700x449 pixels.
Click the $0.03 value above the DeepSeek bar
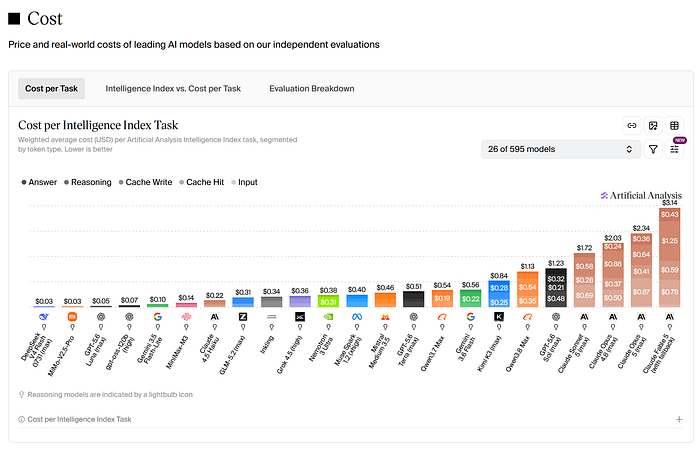point(44,301)
